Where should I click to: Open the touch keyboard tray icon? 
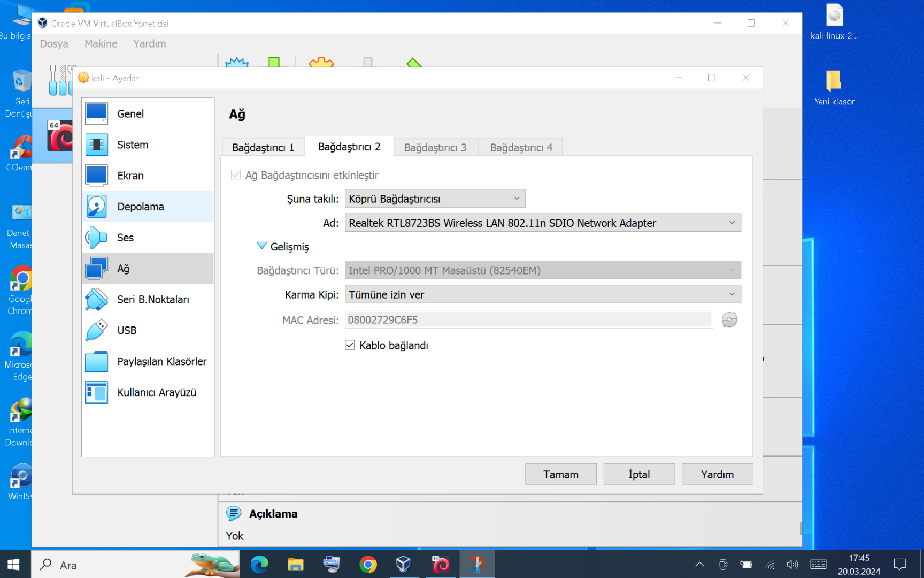pyautogui.click(x=818, y=565)
